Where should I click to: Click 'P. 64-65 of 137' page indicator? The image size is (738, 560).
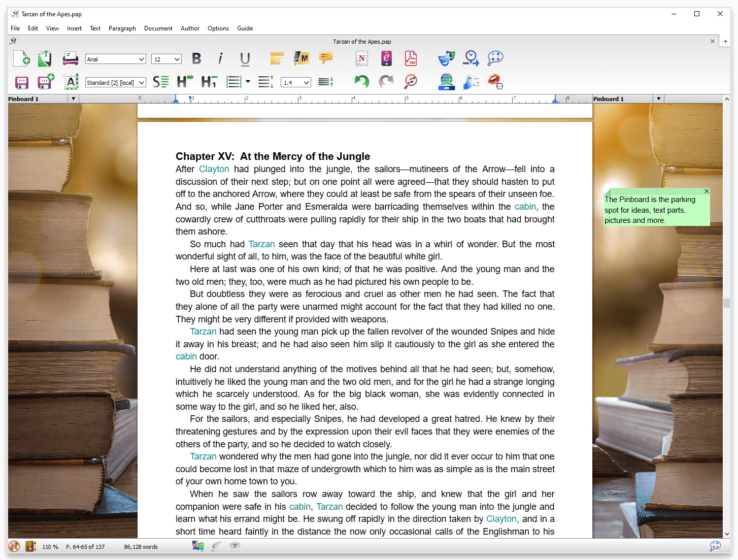pos(85,547)
